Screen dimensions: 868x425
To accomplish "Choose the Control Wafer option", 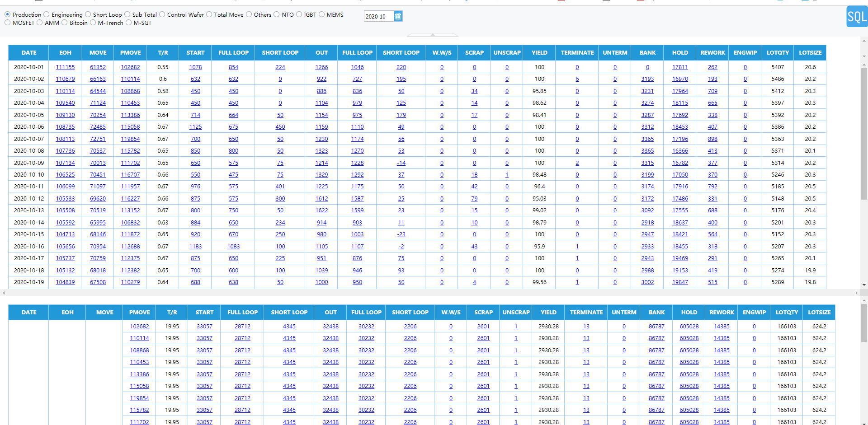I will (162, 14).
